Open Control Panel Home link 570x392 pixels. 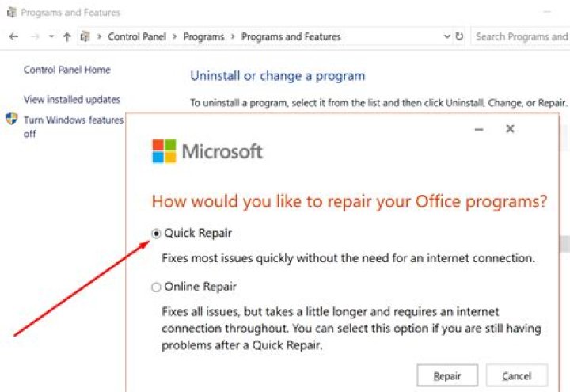(x=67, y=70)
